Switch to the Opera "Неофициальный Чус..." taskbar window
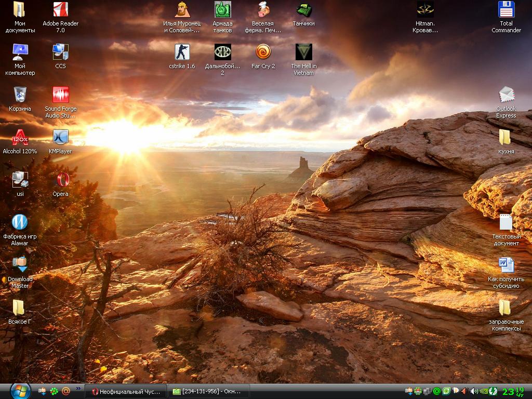The height and width of the screenshot is (399, 532). click(x=127, y=391)
